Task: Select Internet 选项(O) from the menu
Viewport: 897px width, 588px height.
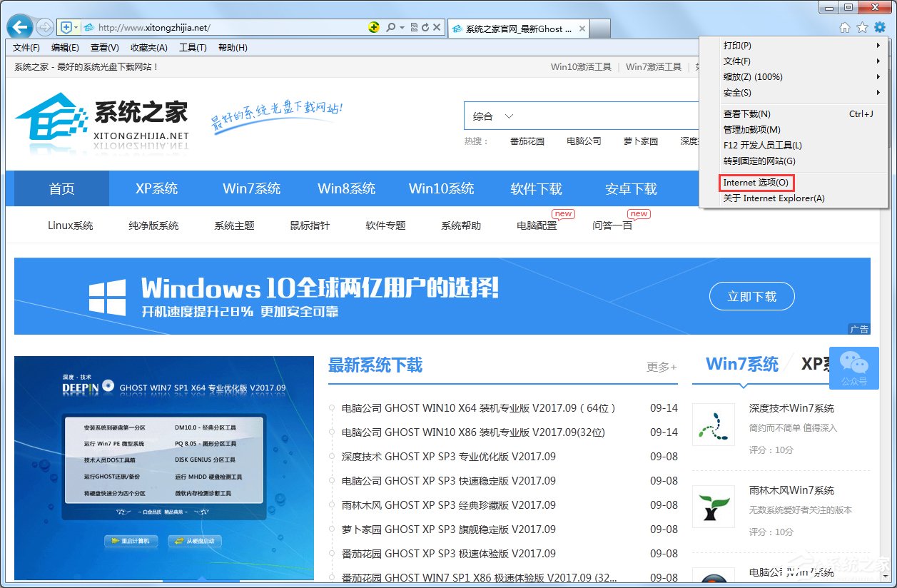Action: (x=756, y=183)
